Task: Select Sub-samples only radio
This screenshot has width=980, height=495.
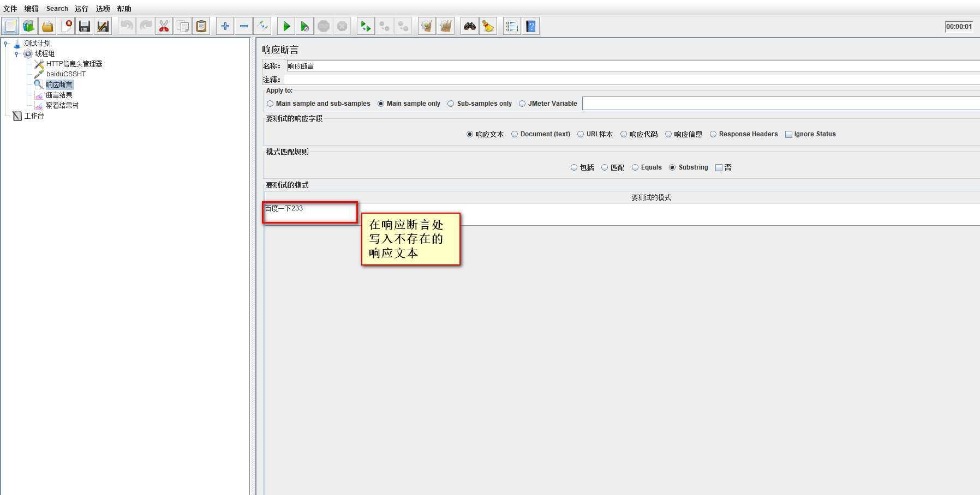Action: (x=451, y=104)
